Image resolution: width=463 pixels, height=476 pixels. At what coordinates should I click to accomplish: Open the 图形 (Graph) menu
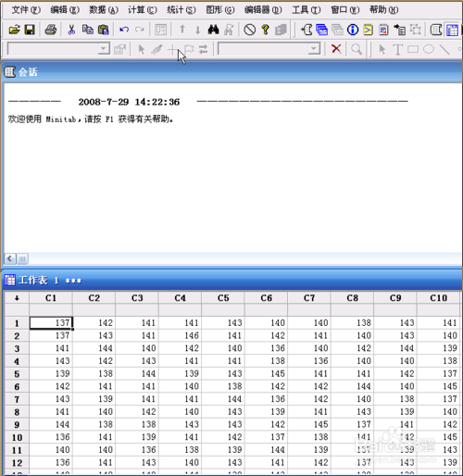(x=220, y=10)
